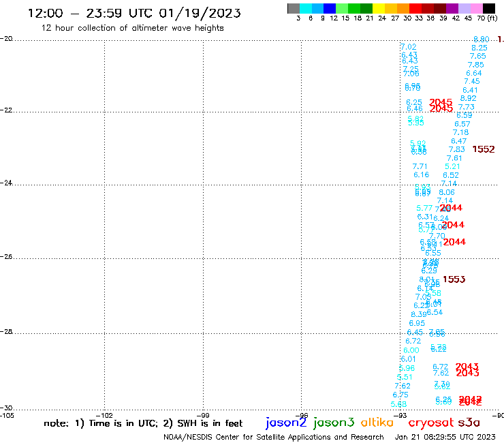Image resolution: width=504 pixels, height=443 pixels.
Task: Click the time marker 1553
Action: pyautogui.click(x=454, y=279)
